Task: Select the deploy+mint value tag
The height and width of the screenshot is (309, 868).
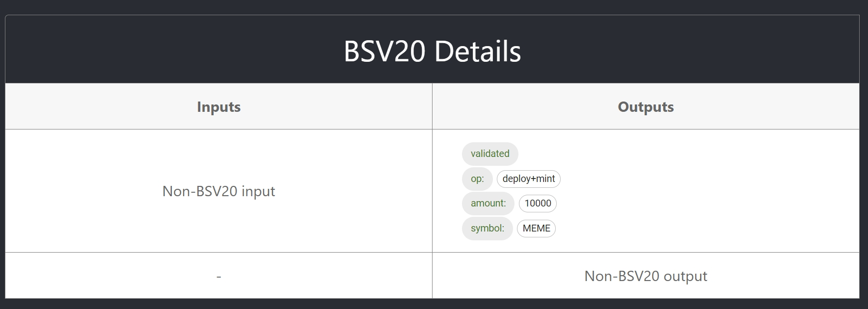Action: click(x=529, y=179)
